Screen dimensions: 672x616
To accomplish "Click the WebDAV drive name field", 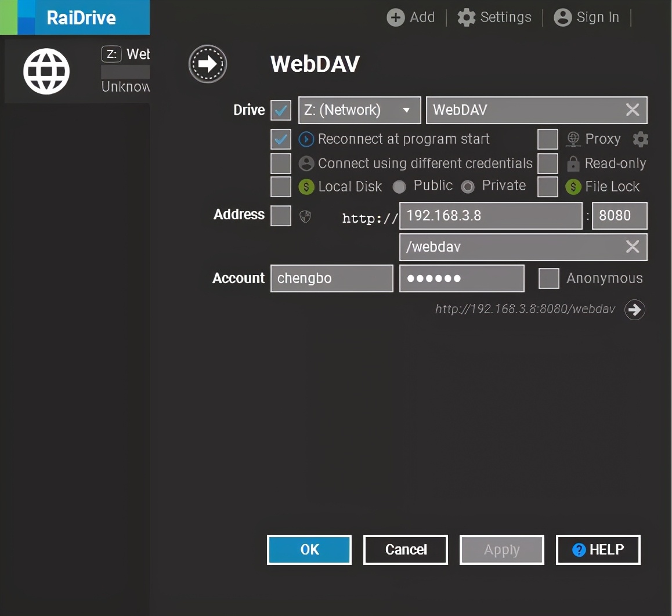I will 537,110.
